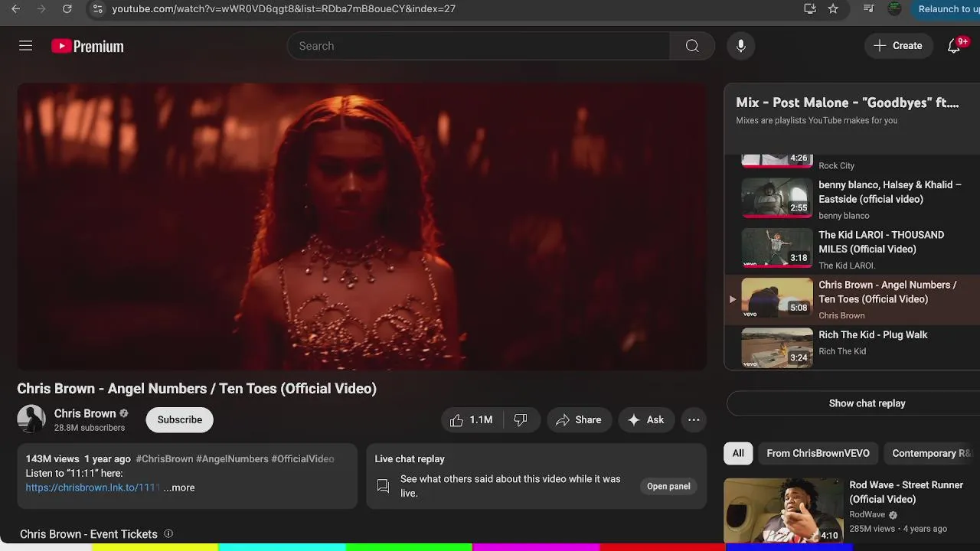This screenshot has width=980, height=551.
Task: Bookmark this page with star icon
Action: [833, 9]
